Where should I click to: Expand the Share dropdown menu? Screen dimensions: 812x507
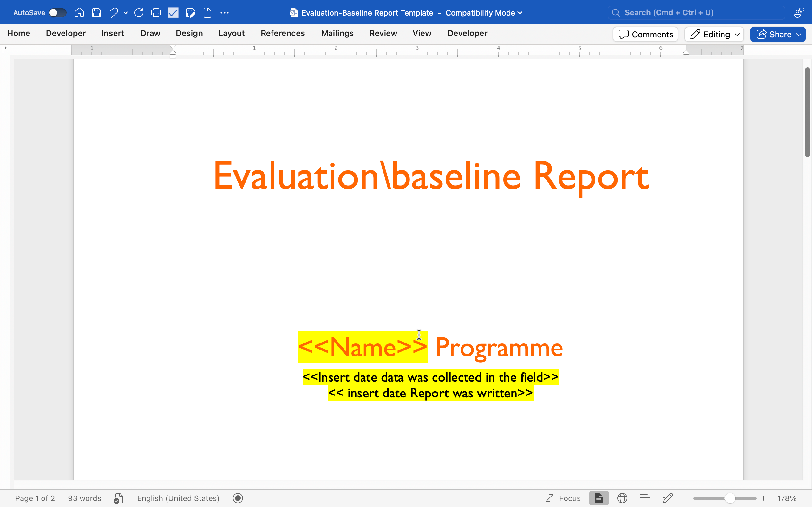799,34
